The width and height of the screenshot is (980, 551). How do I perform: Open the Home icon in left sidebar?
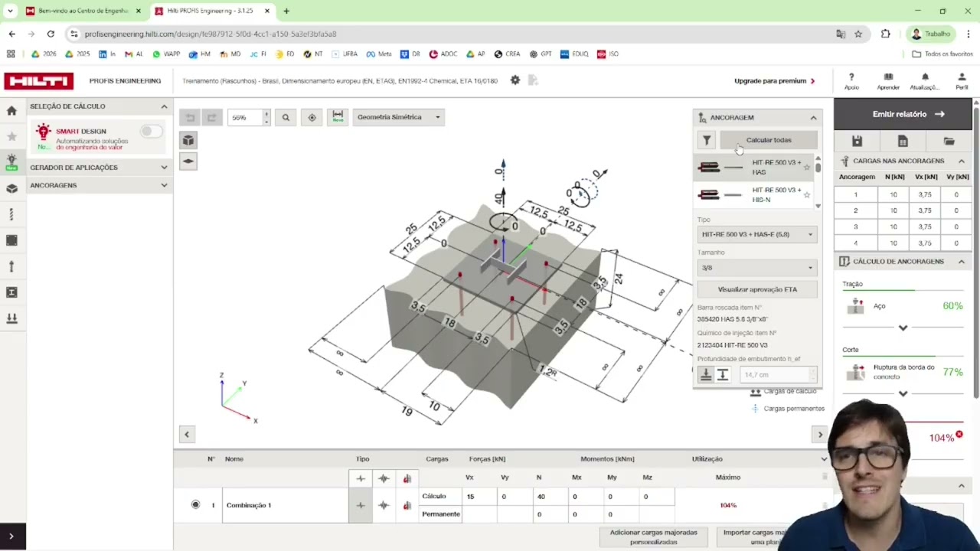(11, 110)
